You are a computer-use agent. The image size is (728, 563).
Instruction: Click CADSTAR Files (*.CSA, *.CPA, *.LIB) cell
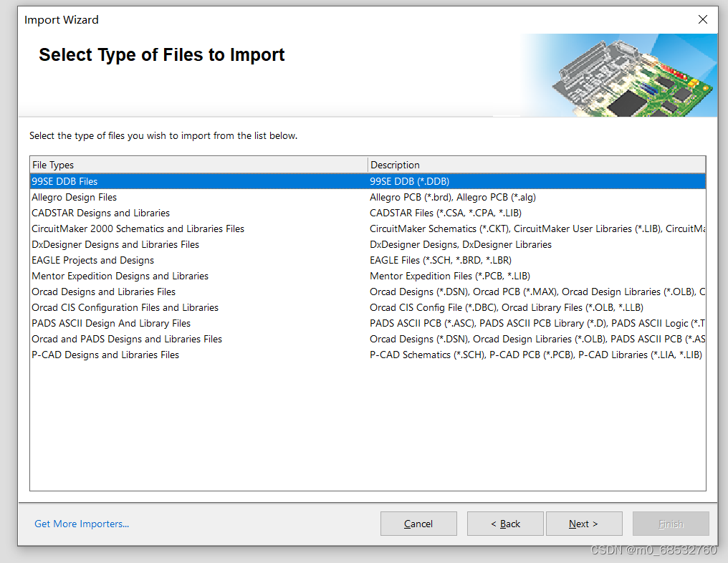point(446,213)
